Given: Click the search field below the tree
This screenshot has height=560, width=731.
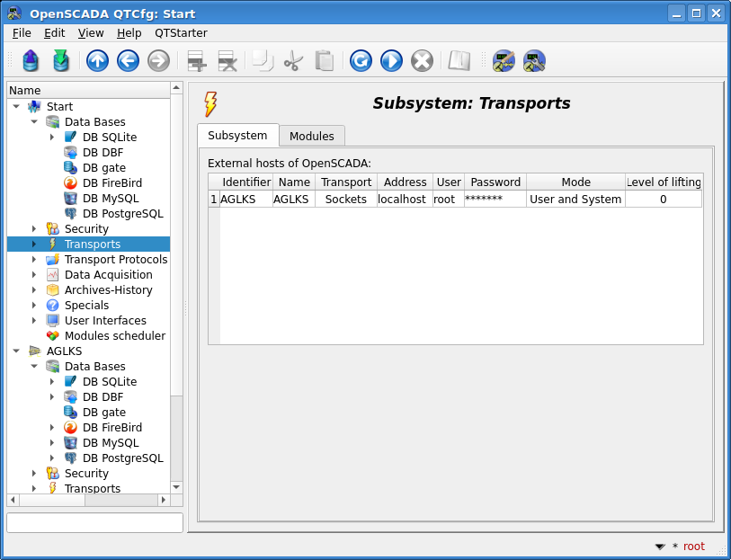Looking at the screenshot, I should 94,522.
